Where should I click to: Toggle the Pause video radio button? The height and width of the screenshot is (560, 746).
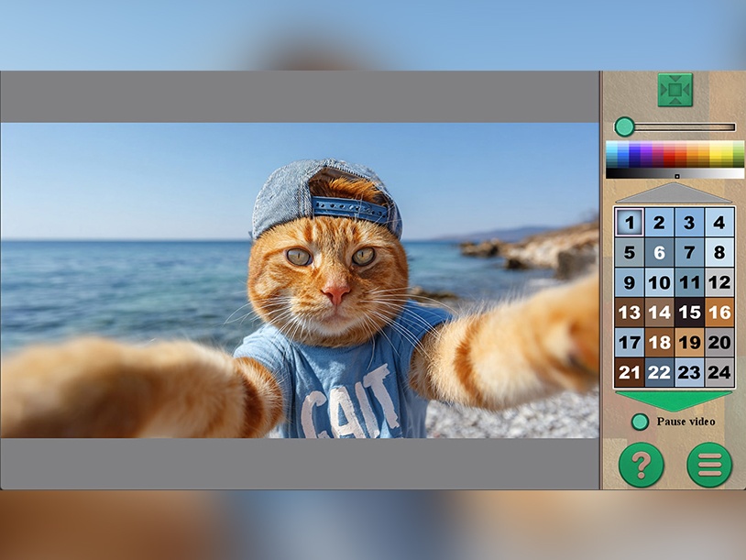tap(640, 422)
